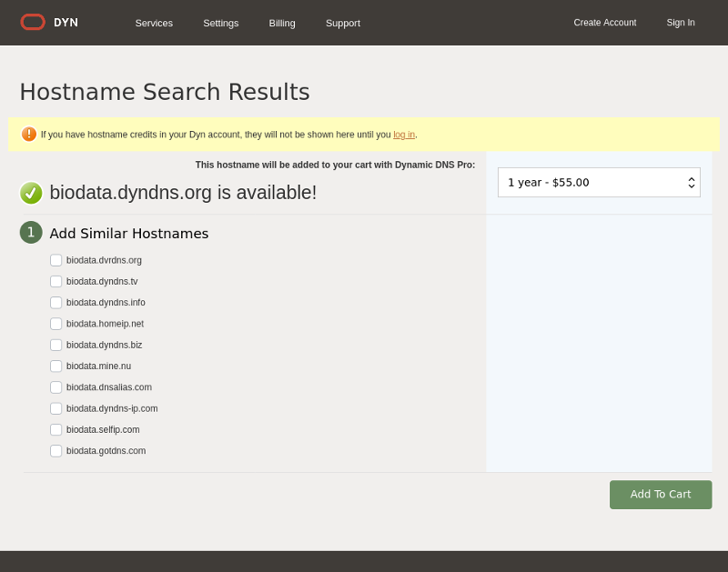The image size is (728, 572).
Task: Open the '1 year - $55.00' dropdown
Action: [599, 182]
